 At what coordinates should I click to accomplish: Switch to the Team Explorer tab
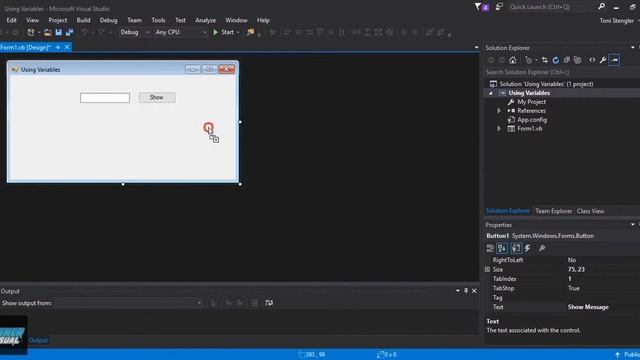tap(553, 211)
